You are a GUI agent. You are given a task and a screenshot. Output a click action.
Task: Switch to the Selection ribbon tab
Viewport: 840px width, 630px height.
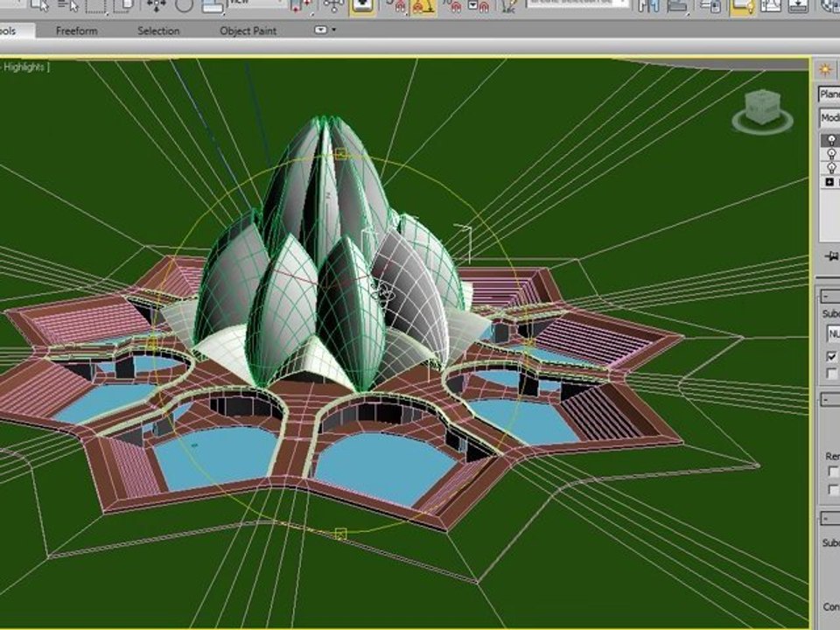click(x=158, y=31)
